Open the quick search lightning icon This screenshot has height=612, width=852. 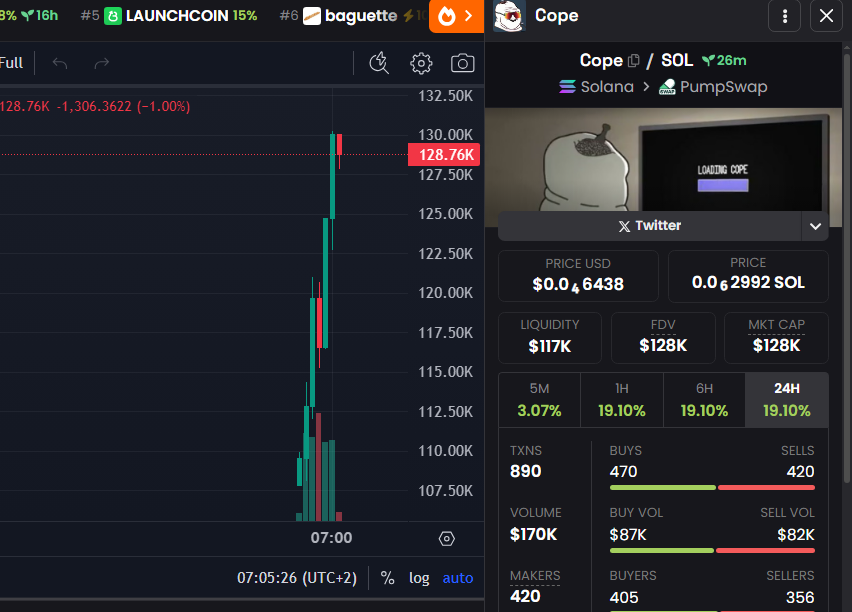click(x=379, y=63)
